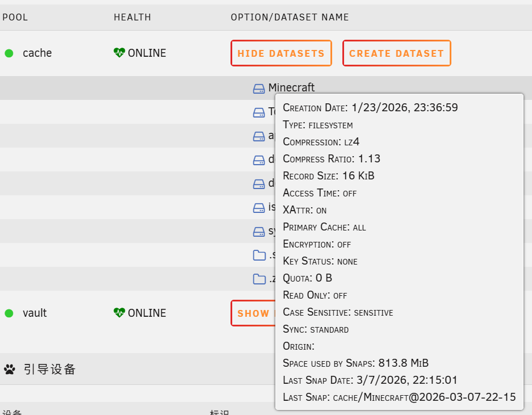Select the vault pool name
Viewport: 532px width, 415px height.
[35, 313]
